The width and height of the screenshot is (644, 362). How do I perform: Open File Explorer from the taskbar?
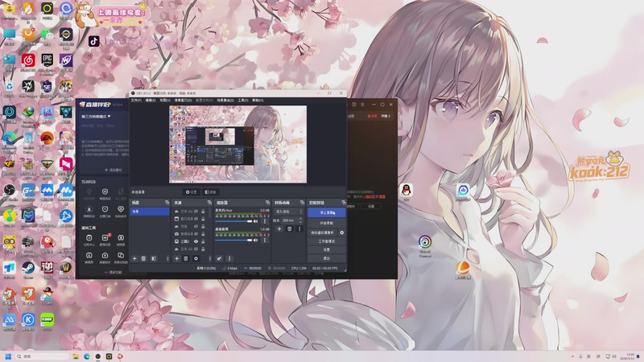(76, 356)
